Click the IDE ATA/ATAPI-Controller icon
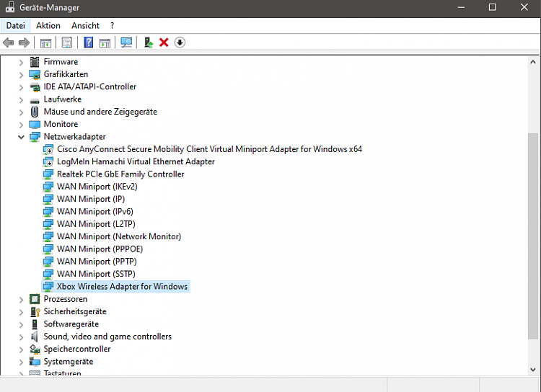The image size is (541, 392). pos(35,87)
